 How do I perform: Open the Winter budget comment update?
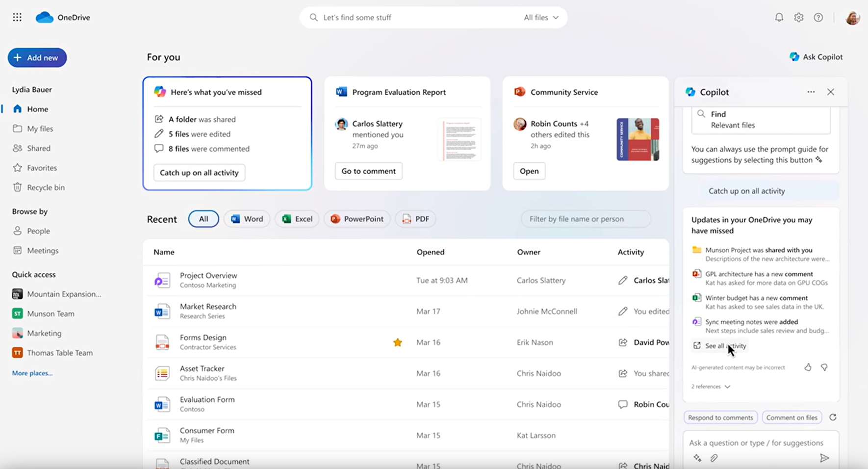pyautogui.click(x=761, y=302)
